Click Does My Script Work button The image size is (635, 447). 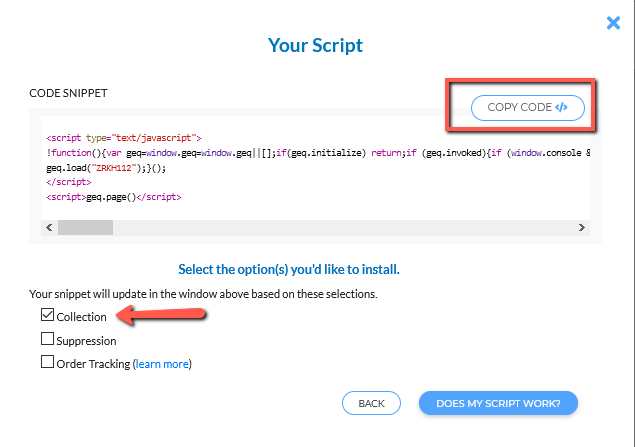pyautogui.click(x=498, y=403)
